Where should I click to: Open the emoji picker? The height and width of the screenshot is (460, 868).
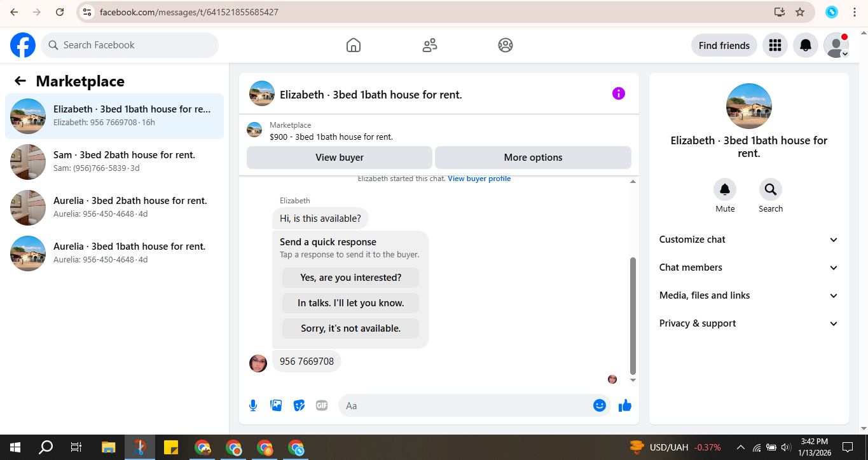600,405
